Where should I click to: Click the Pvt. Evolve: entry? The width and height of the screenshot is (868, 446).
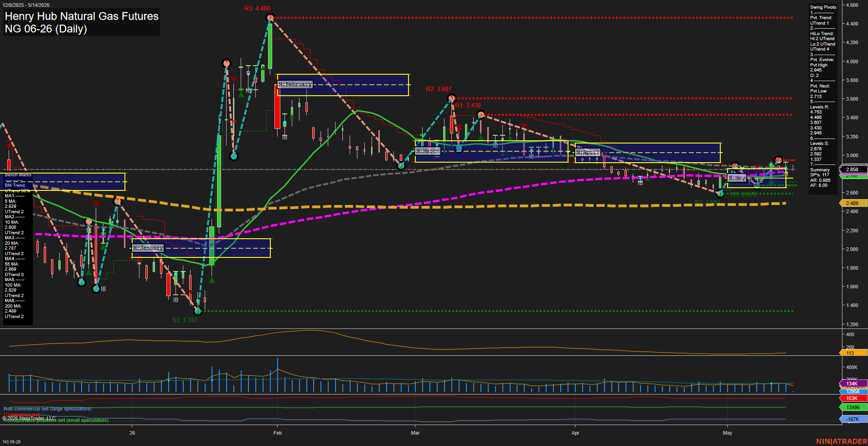coord(822,60)
